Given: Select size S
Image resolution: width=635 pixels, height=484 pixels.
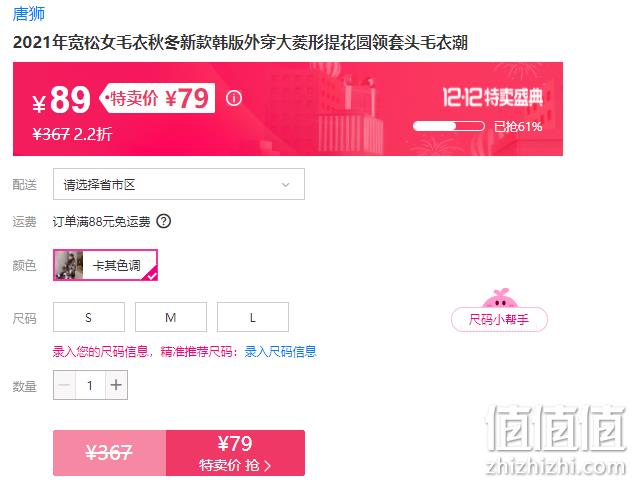Looking at the screenshot, I should click(89, 317).
